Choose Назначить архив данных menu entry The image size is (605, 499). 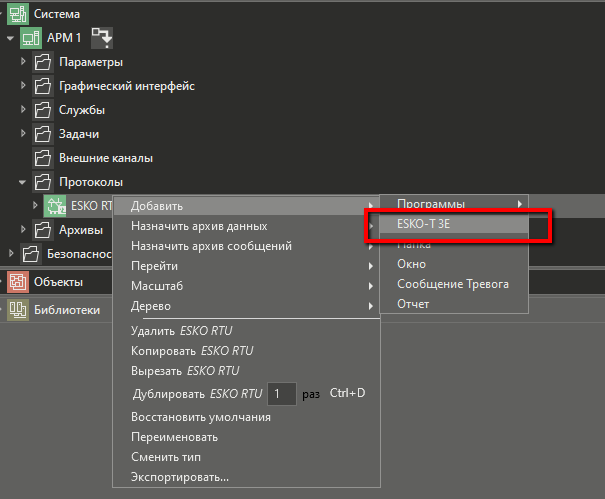[x=199, y=226]
